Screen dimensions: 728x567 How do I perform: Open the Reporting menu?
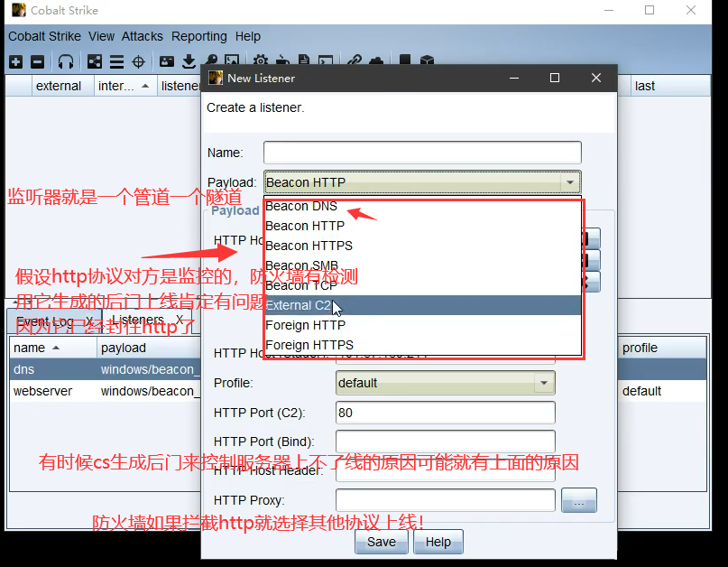click(198, 36)
